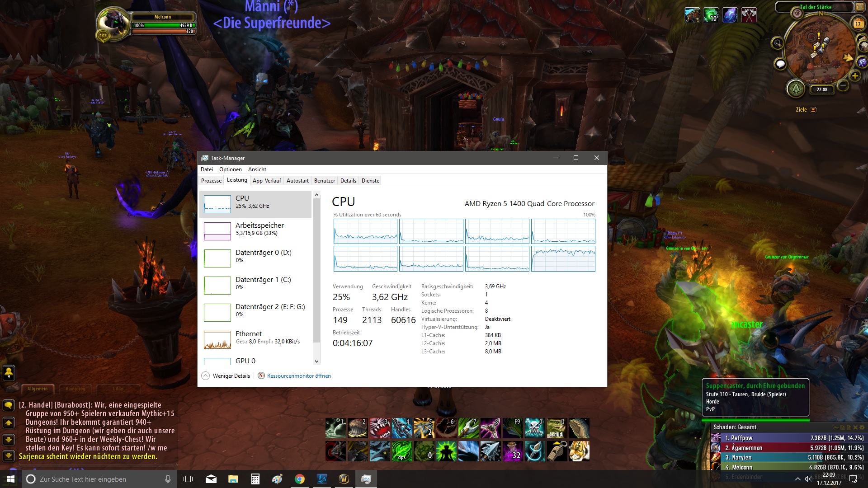Zoom out the minimap with minus button
The width and height of the screenshot is (868, 488).
pyautogui.click(x=843, y=85)
